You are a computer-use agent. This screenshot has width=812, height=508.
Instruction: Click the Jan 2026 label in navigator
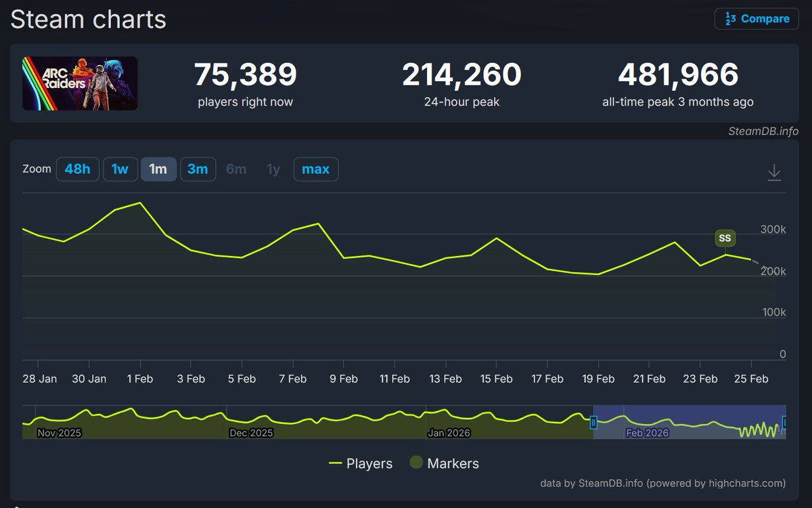(449, 433)
